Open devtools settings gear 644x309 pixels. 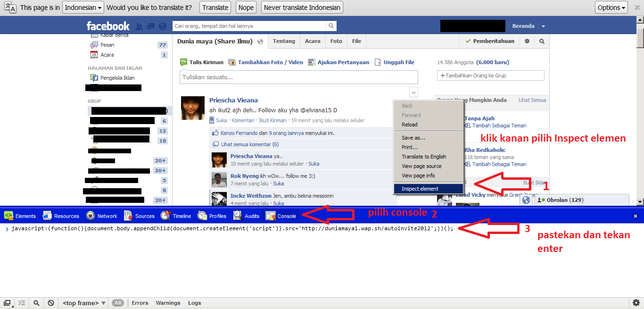coord(636,303)
